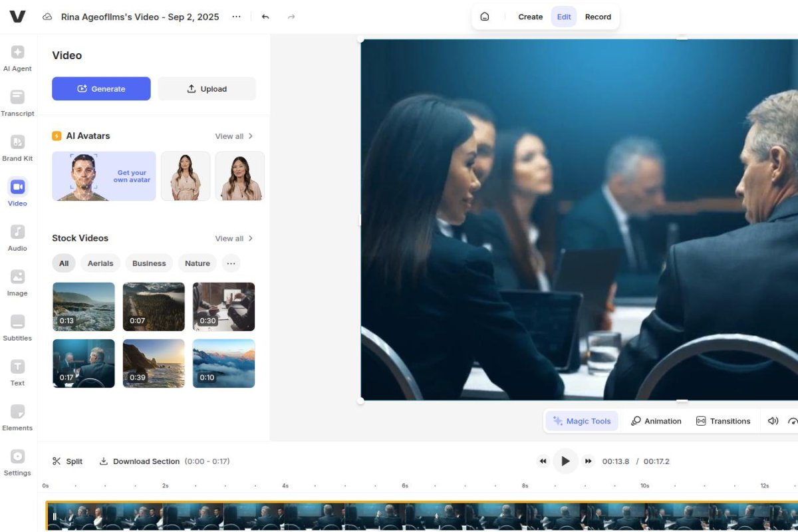The width and height of the screenshot is (798, 532).
Task: Toggle the Animation panel
Action: [x=656, y=420]
